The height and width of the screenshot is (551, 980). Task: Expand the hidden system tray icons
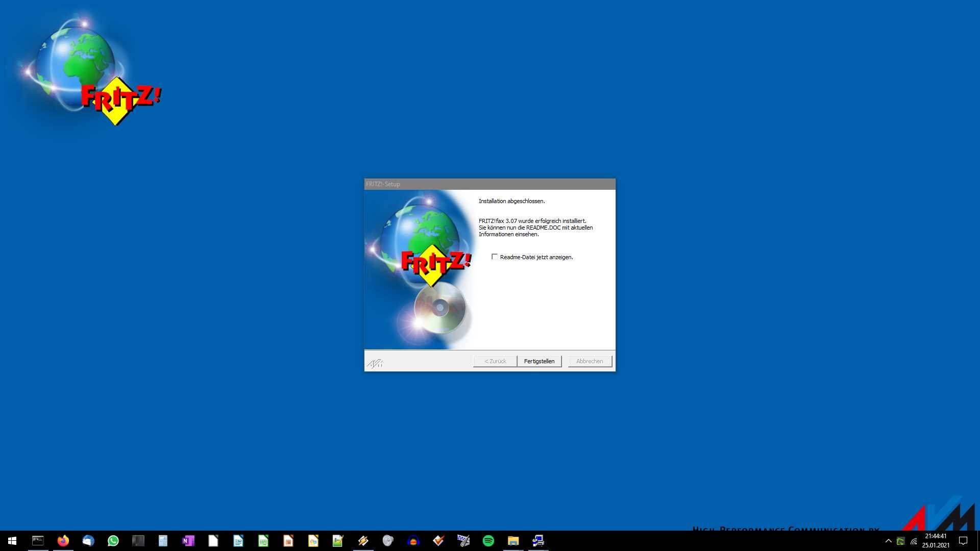[888, 541]
